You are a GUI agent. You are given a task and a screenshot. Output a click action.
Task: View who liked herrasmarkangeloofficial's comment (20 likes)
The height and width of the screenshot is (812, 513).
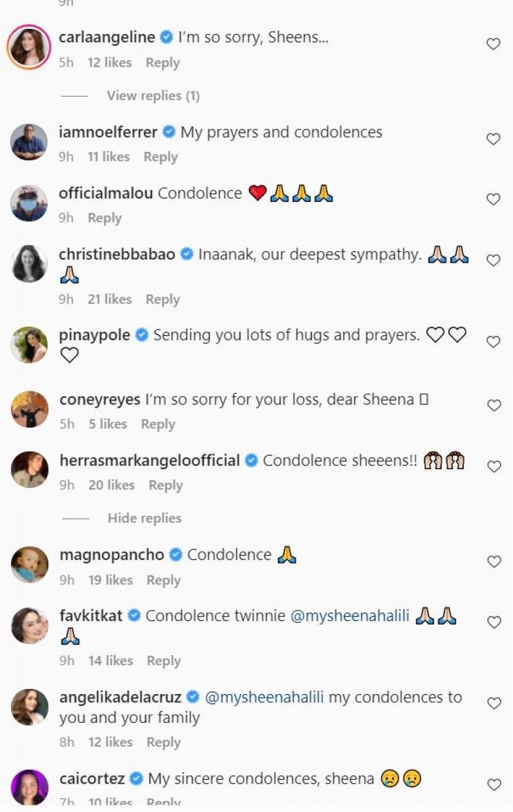[x=112, y=485]
